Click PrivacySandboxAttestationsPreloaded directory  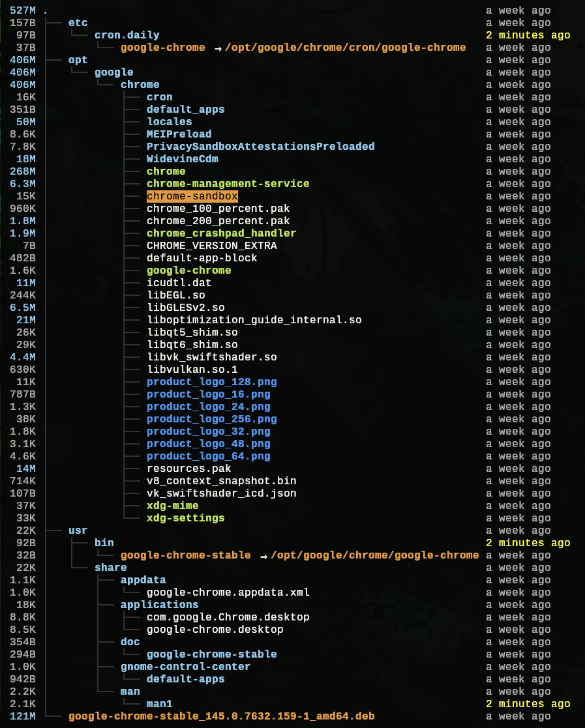click(261, 147)
